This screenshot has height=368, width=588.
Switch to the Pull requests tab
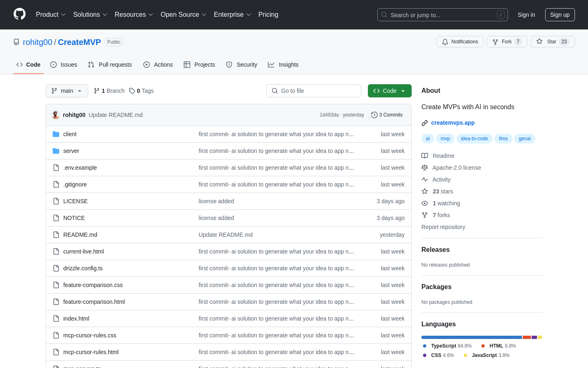coord(110,65)
